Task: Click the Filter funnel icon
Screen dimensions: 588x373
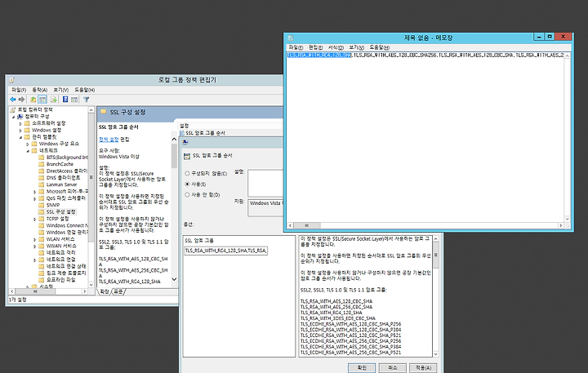Action: [87, 100]
